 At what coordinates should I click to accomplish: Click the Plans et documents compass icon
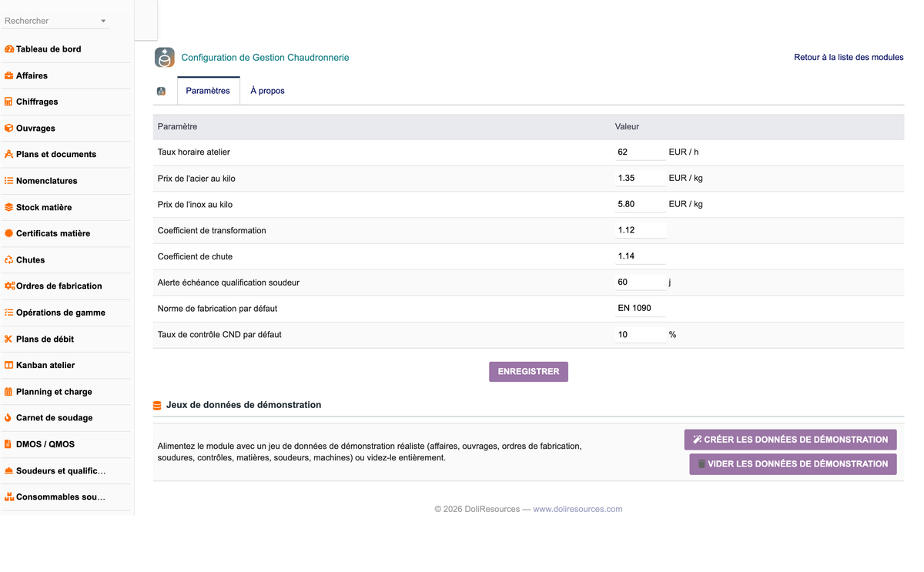coord(9,154)
